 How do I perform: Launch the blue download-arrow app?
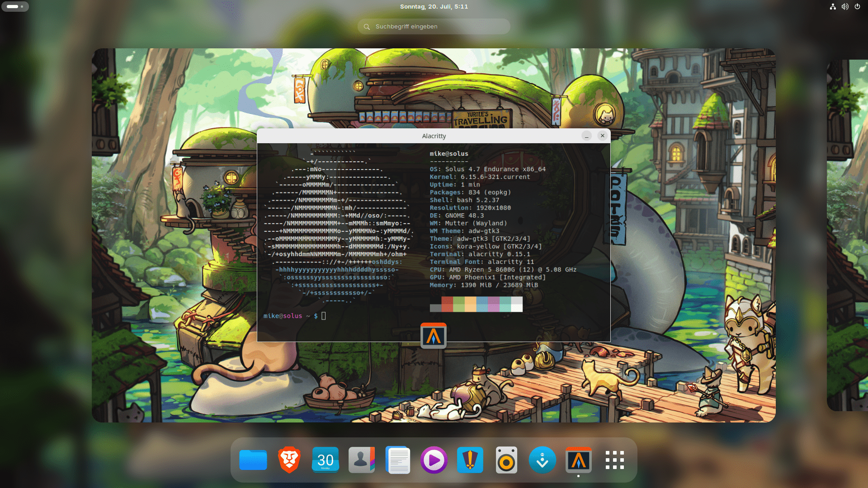[542, 460]
